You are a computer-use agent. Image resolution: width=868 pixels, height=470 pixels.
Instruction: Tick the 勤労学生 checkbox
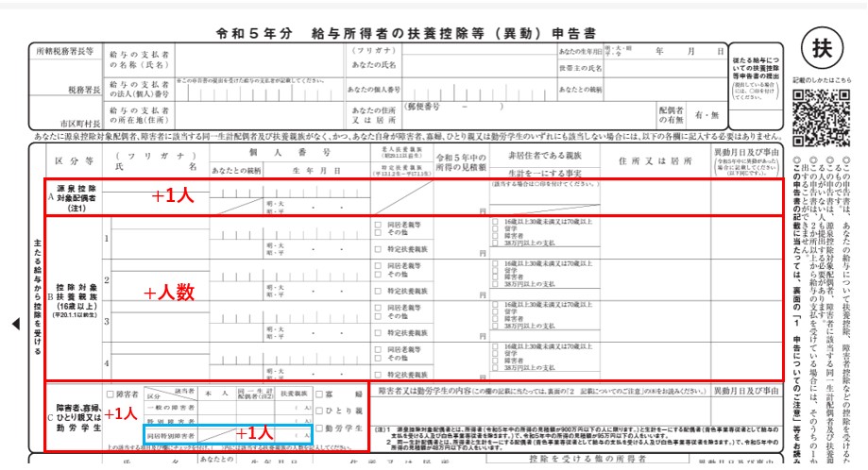point(319,428)
